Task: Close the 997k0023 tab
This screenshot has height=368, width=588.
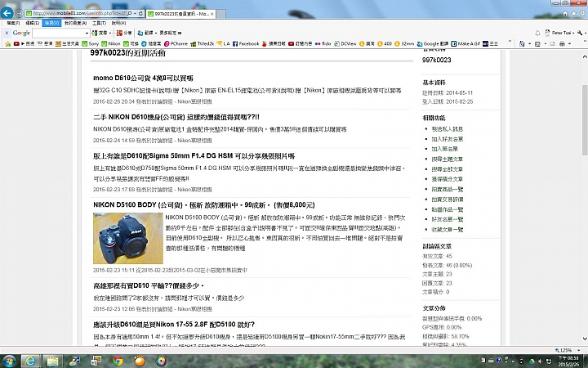Action: tap(212, 14)
